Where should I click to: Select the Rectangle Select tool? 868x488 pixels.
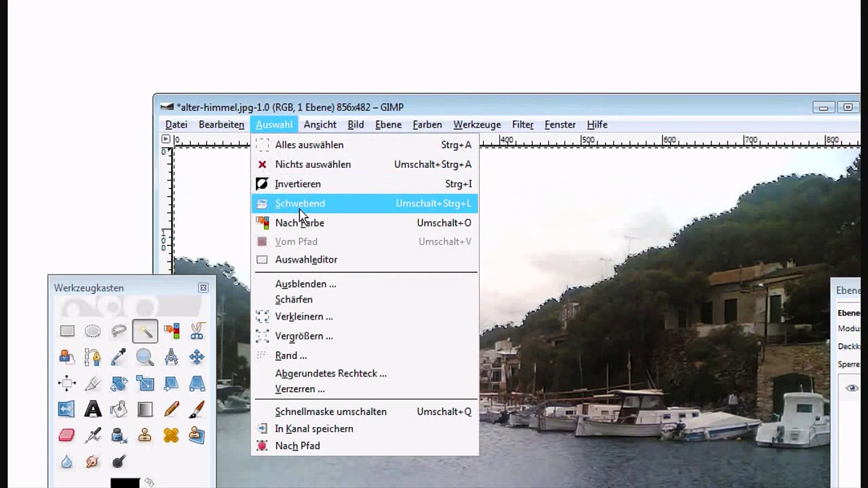tap(67, 331)
